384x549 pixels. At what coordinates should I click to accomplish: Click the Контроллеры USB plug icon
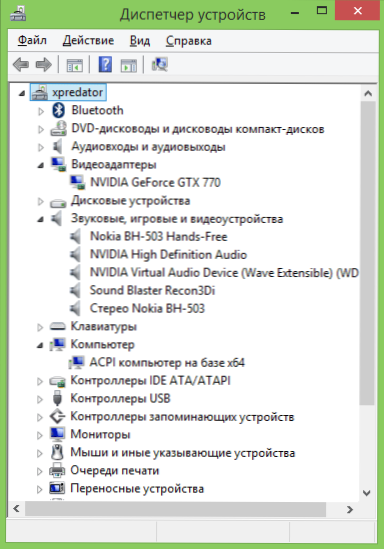57,398
